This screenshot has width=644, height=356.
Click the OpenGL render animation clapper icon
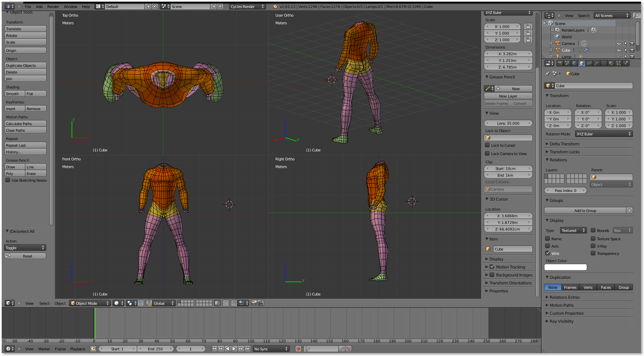[260, 303]
